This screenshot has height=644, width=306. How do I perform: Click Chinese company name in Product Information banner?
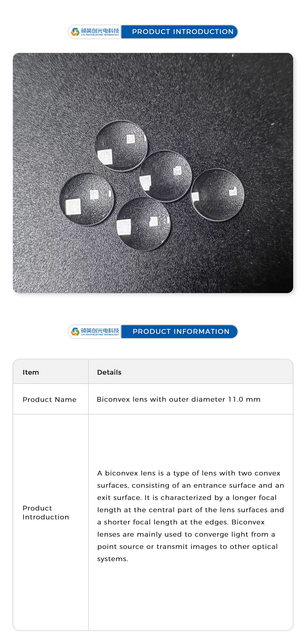100,330
